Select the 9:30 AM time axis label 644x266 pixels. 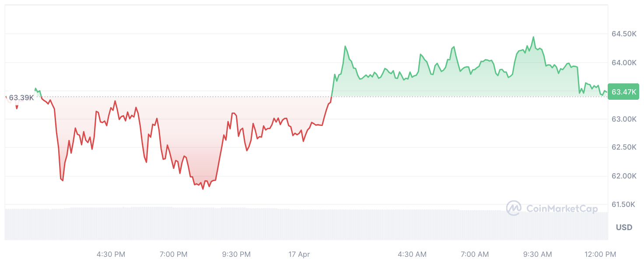pos(537,254)
